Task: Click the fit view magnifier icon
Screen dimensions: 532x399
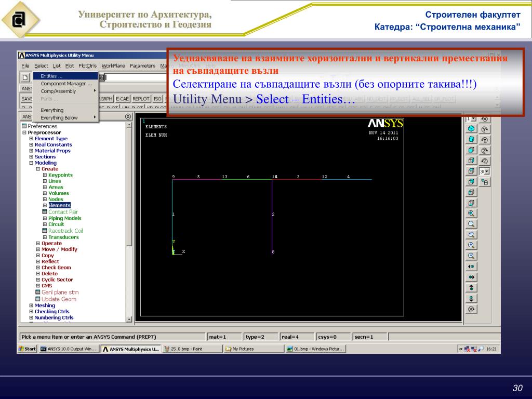Action: (471, 213)
